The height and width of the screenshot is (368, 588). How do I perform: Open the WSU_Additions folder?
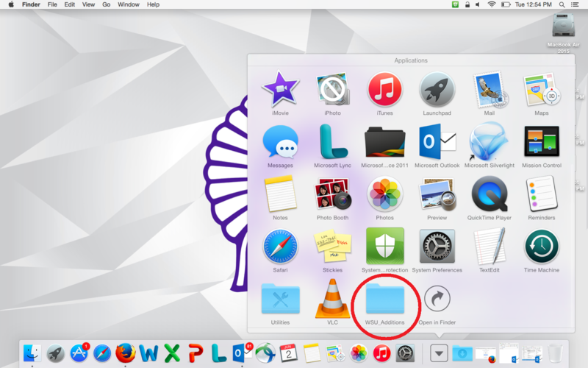coord(385,300)
